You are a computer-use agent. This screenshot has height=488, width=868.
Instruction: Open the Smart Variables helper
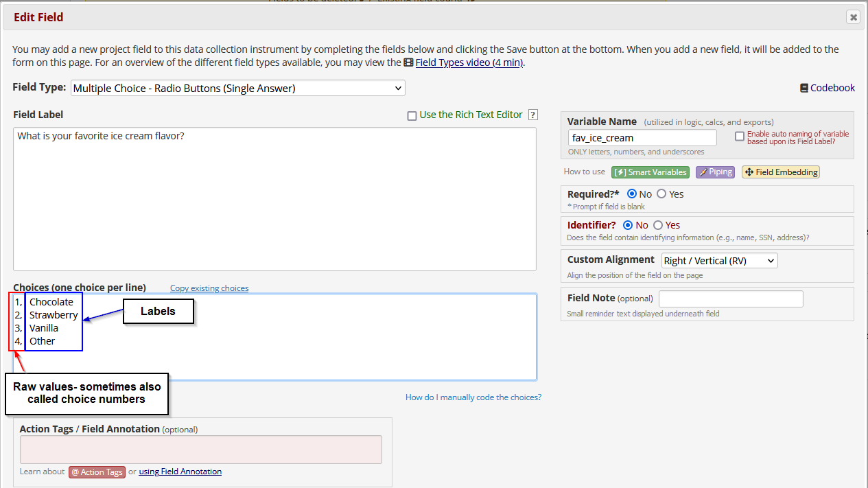click(650, 172)
